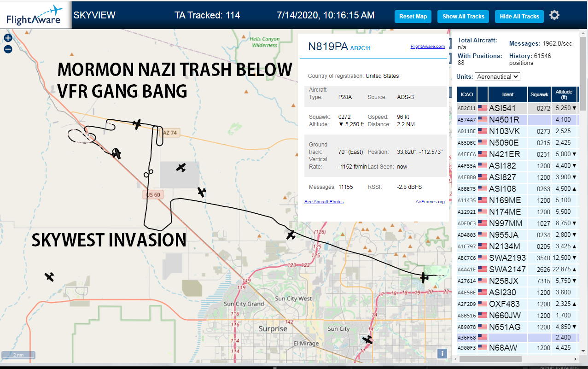Select aircraft icon near El Mirage exit 11
This screenshot has width=588, height=369.
point(367,340)
